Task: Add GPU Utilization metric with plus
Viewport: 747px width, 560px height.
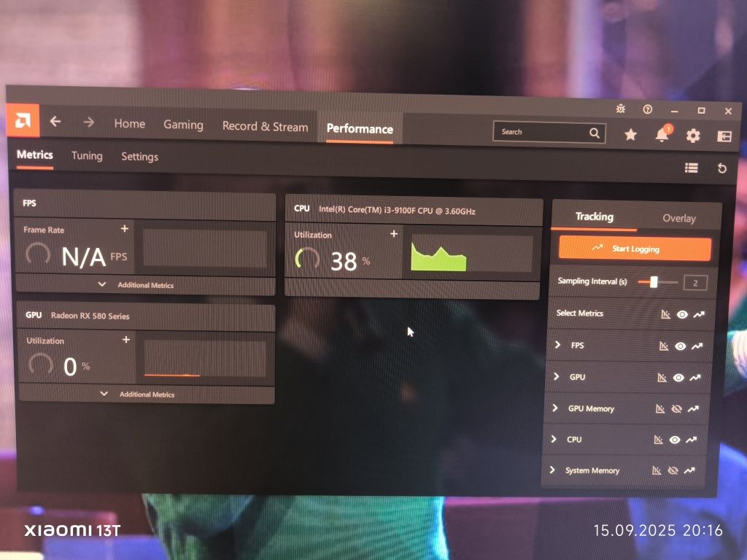Action: pyautogui.click(x=125, y=340)
